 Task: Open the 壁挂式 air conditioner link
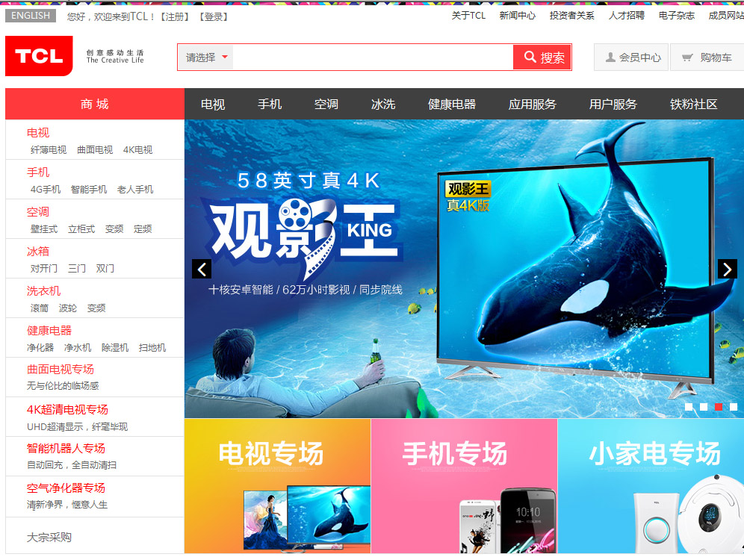point(43,229)
